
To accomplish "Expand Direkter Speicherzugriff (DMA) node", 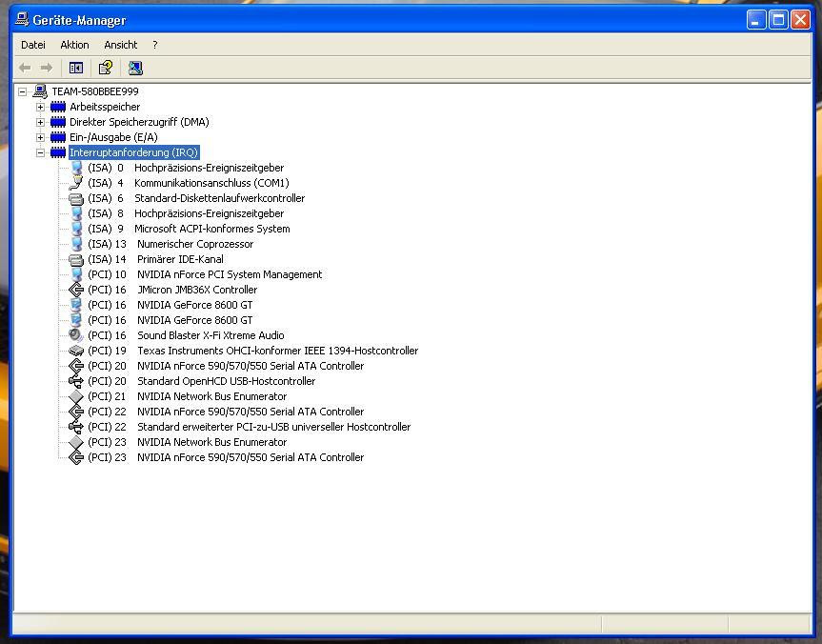I will coord(40,122).
